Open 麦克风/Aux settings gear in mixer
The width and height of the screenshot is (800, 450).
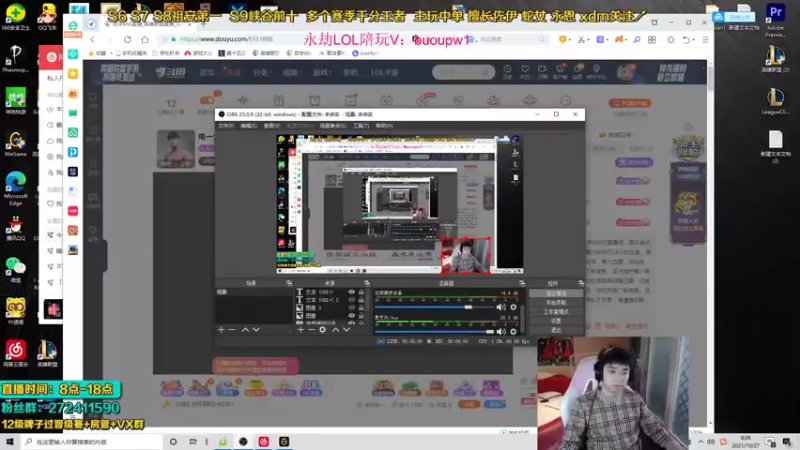point(513,332)
